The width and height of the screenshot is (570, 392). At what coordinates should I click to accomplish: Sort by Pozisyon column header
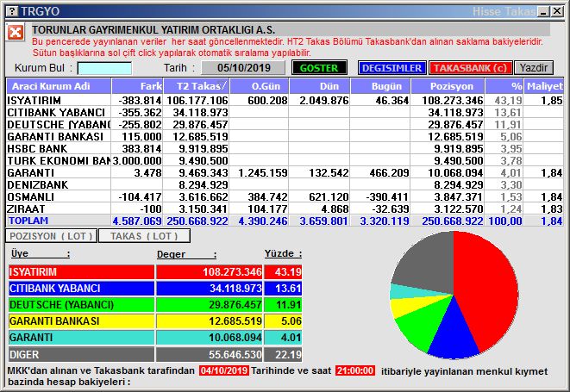coord(448,86)
